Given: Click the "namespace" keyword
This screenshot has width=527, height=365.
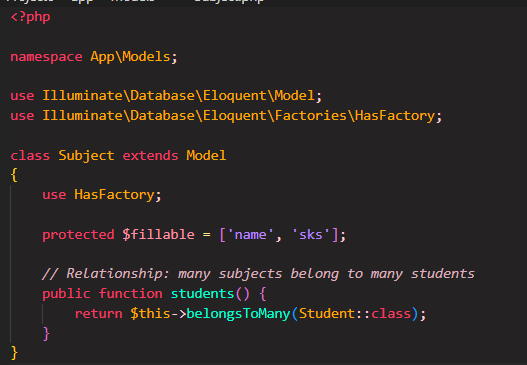Looking at the screenshot, I should pyautogui.click(x=46, y=56).
